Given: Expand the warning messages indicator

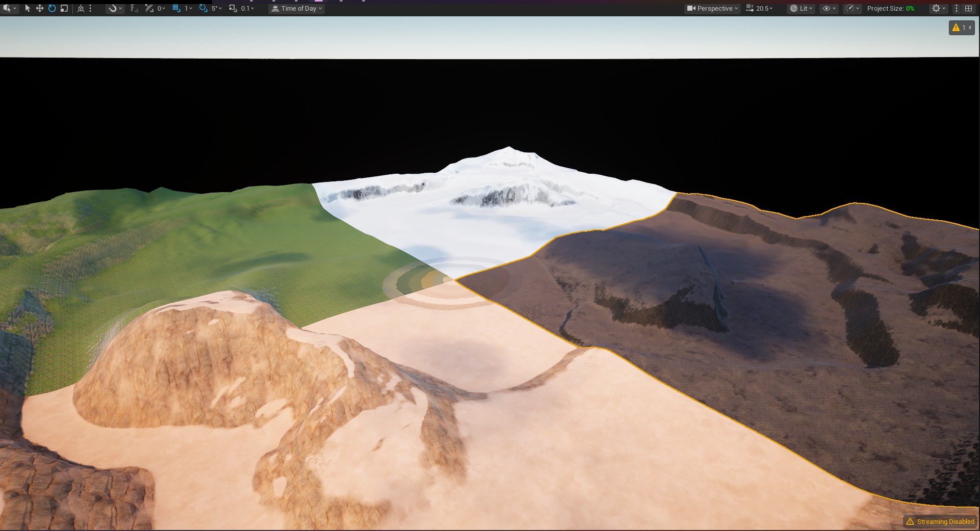Looking at the screenshot, I should tap(961, 28).
